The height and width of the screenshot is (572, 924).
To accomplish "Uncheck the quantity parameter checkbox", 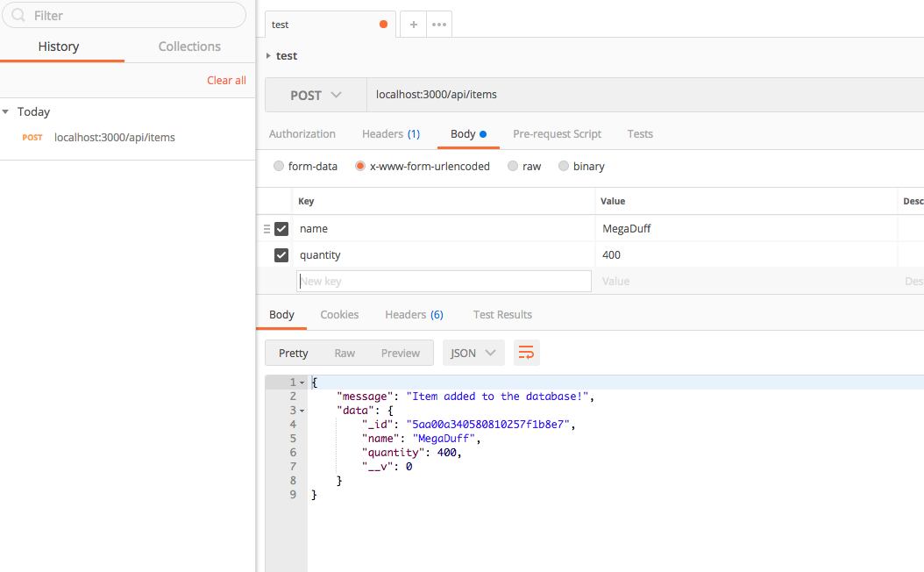I will coord(281,254).
